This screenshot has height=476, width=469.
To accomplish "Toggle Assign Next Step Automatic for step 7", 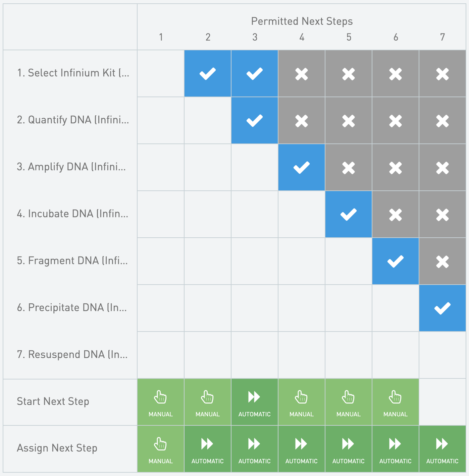I will (x=442, y=449).
